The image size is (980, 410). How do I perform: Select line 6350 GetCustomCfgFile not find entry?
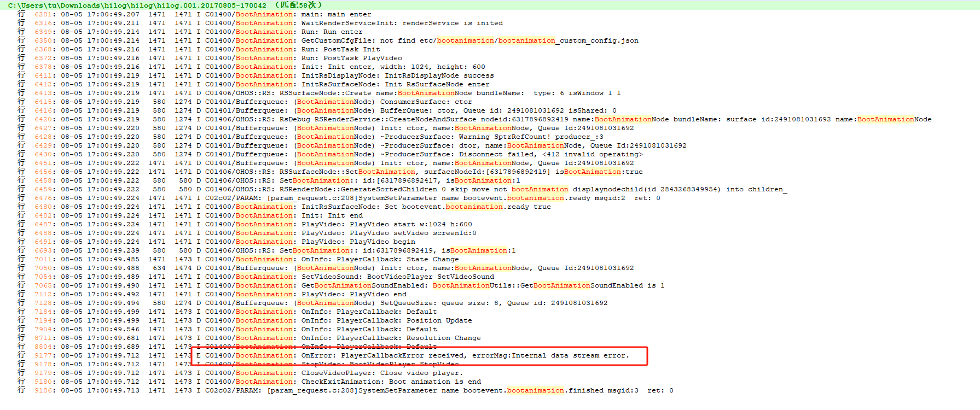click(x=328, y=40)
